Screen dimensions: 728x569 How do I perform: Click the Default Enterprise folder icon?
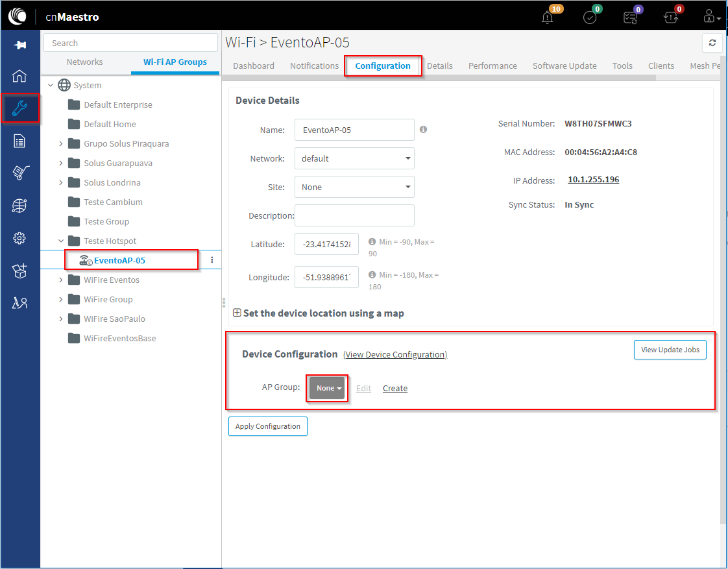(74, 104)
